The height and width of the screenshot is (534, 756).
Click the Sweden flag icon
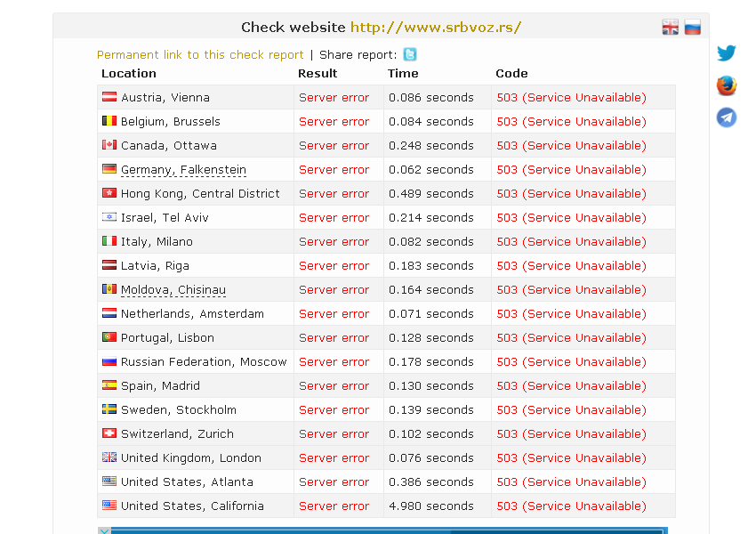(109, 409)
